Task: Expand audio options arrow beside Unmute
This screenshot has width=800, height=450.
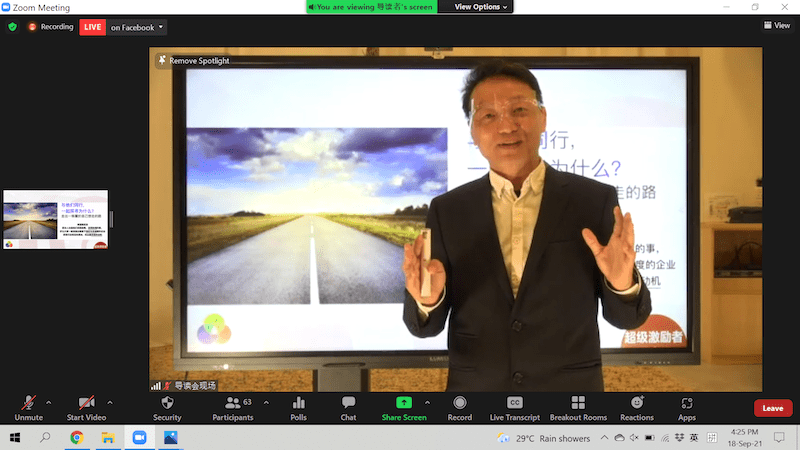Action: [49, 402]
